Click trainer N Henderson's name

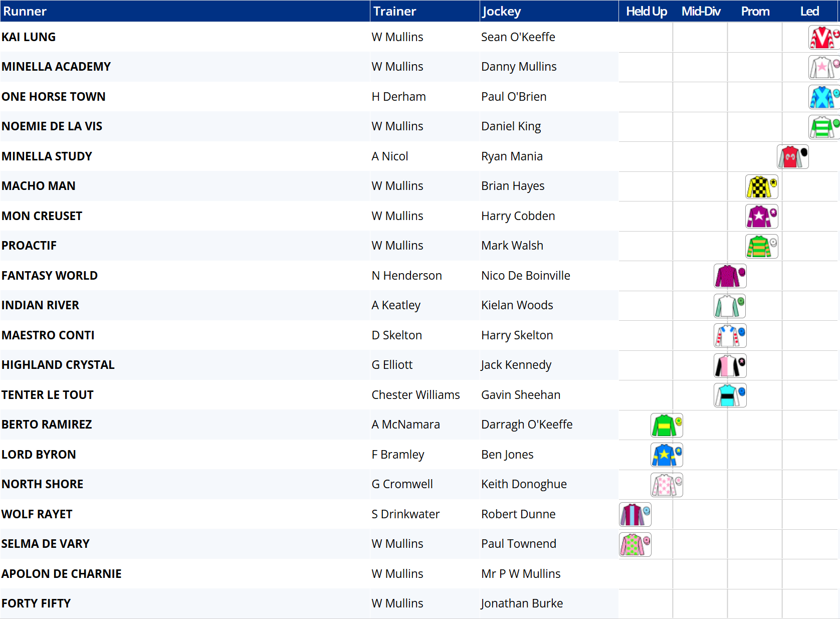coord(406,276)
